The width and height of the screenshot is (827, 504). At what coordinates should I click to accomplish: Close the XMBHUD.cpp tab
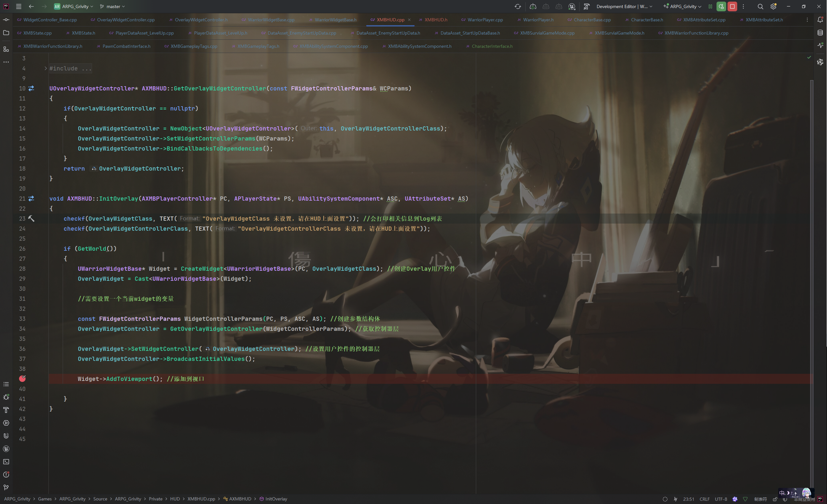409,20
